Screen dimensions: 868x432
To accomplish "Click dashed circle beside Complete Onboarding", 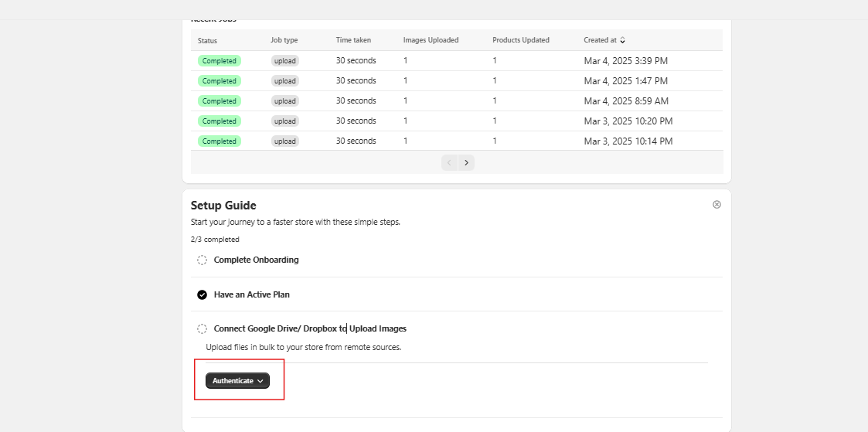I will click(x=202, y=260).
